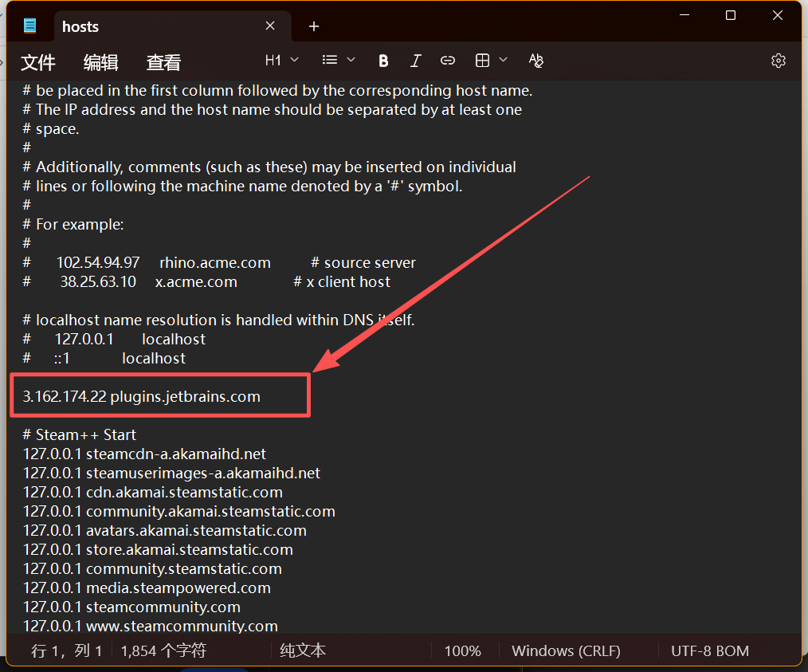Click the Windows (CRLF) line ending indicator

pos(566,650)
